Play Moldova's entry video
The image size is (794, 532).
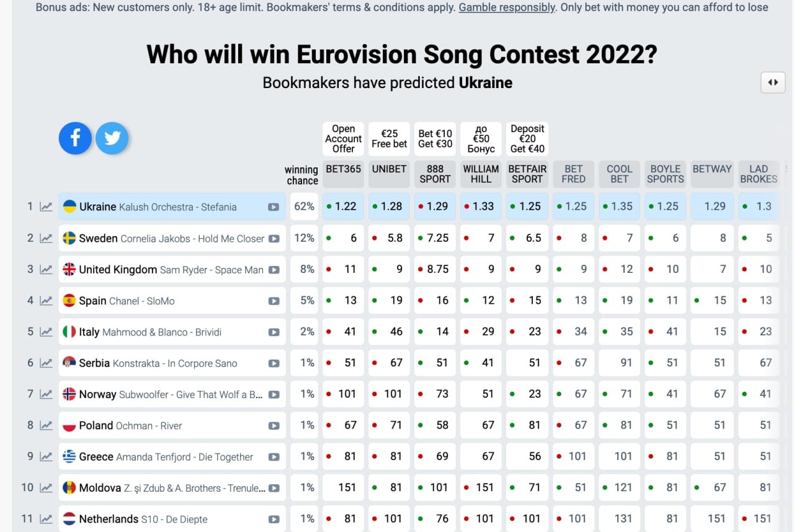[x=274, y=487]
